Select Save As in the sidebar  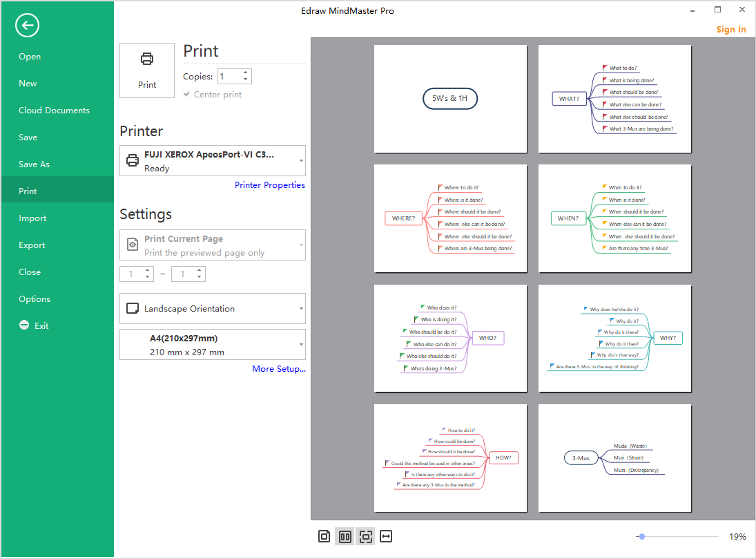click(x=35, y=164)
